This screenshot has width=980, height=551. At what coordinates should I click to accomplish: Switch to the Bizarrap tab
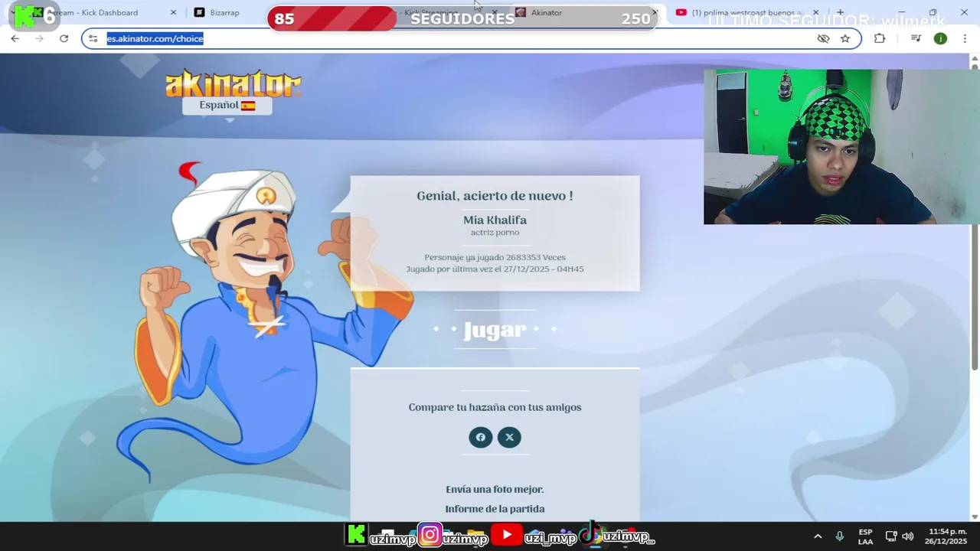[224, 12]
